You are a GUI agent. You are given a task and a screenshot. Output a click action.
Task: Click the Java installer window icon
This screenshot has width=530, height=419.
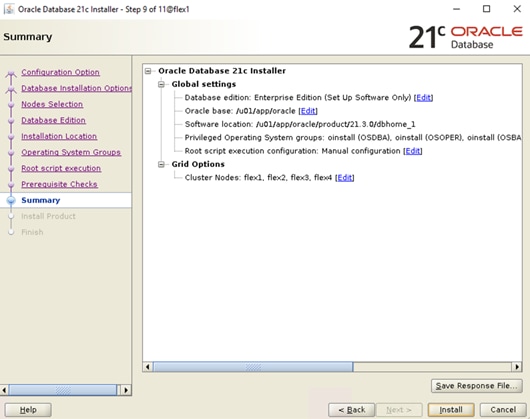point(9,9)
